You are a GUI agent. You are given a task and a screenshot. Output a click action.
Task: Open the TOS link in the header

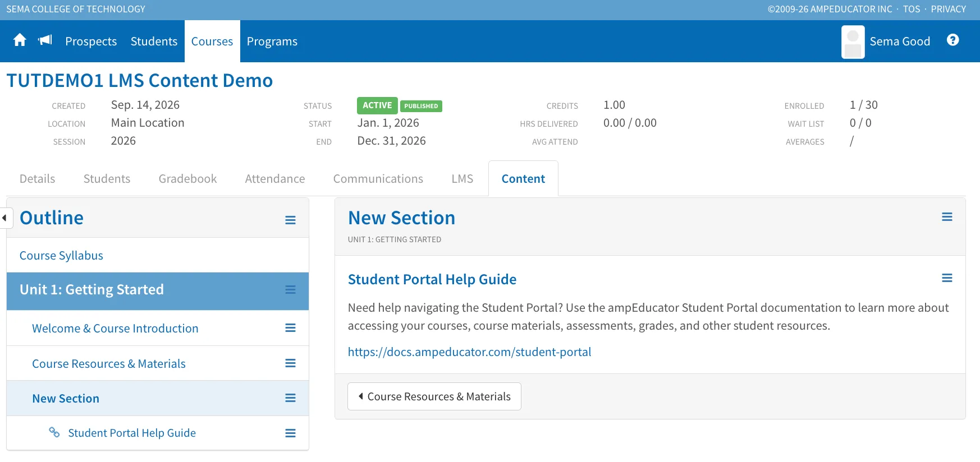(x=912, y=9)
